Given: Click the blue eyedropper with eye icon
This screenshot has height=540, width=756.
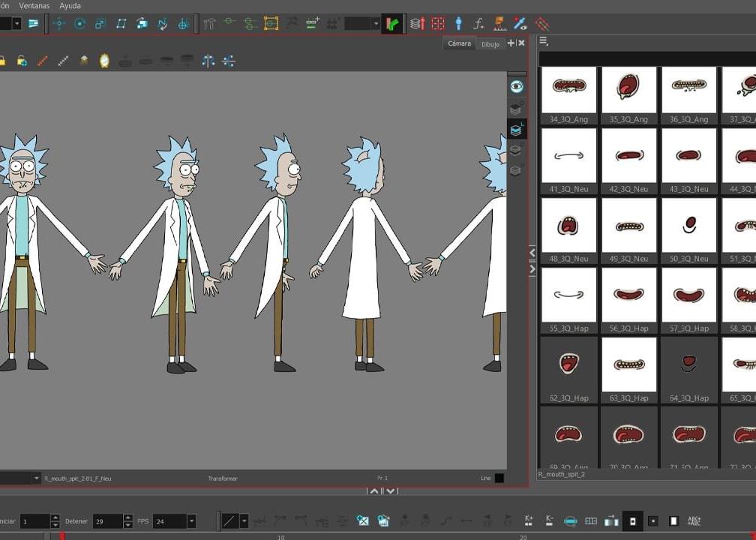Looking at the screenshot, I should [520, 23].
